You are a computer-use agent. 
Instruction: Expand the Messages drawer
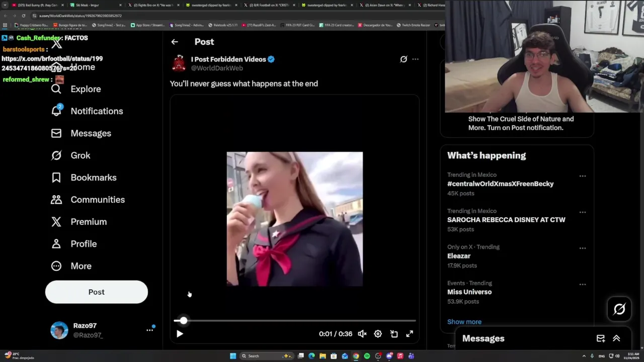pos(616,338)
